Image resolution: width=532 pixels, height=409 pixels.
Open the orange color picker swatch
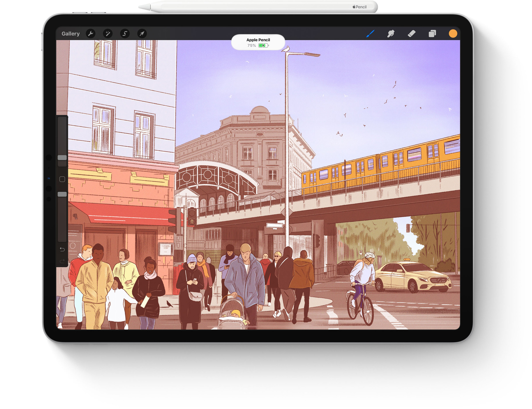tap(453, 34)
